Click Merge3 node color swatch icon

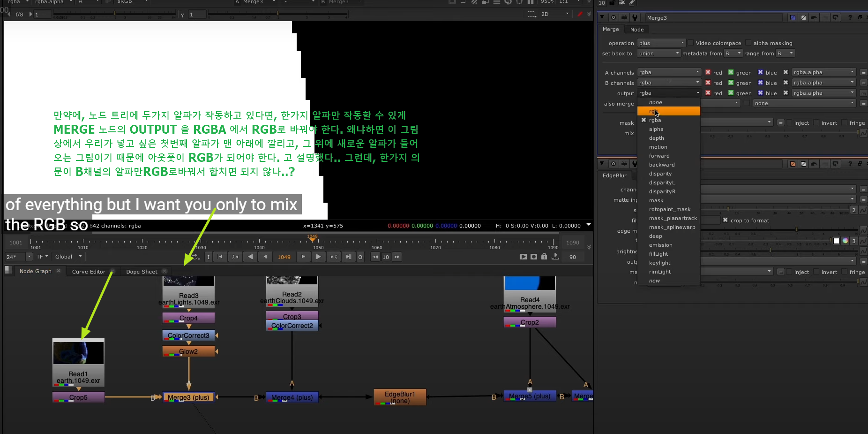pyautogui.click(x=793, y=17)
